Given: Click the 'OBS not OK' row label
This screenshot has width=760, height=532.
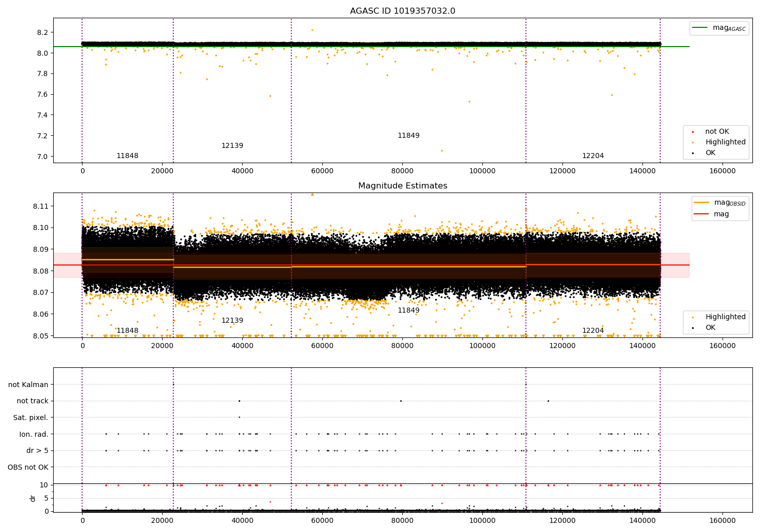Looking at the screenshot, I should point(28,467).
